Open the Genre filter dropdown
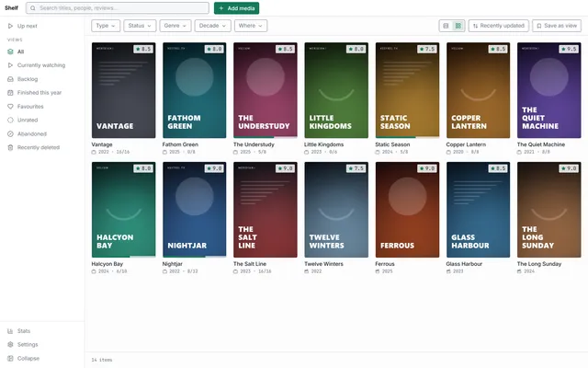The height and width of the screenshot is (368, 588). coord(175,26)
